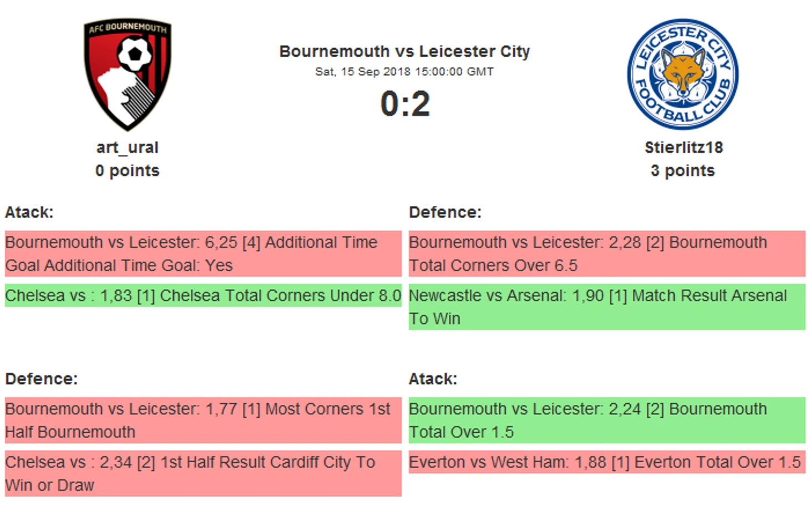This screenshot has height=532, width=810.
Task: Click the AFC Bournemouth club crest
Action: (x=128, y=75)
